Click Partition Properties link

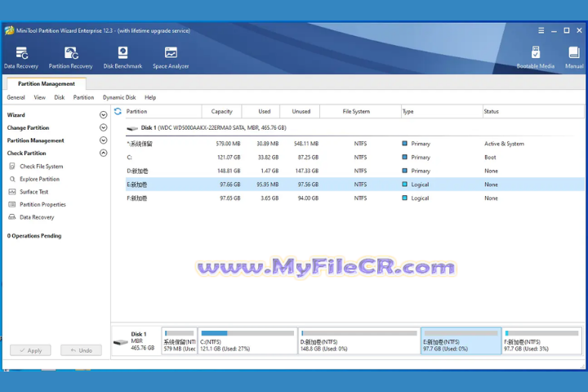(x=42, y=204)
